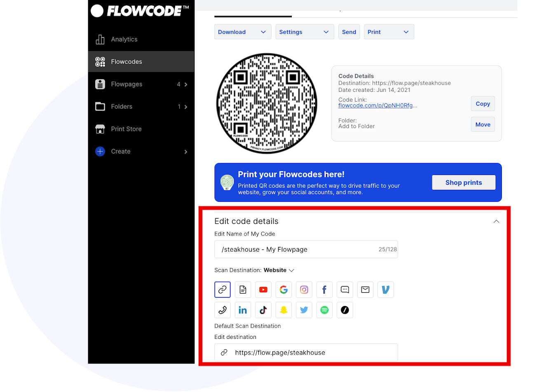The height and width of the screenshot is (392, 539).
Task: Choose the Spotify destination icon
Action: 324,310
